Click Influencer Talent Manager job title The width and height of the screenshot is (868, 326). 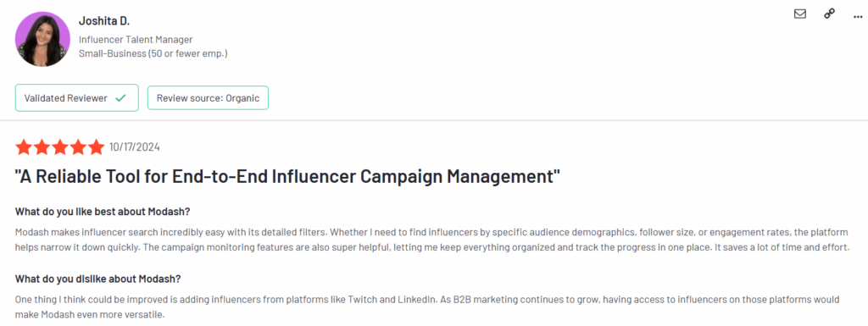coord(136,40)
